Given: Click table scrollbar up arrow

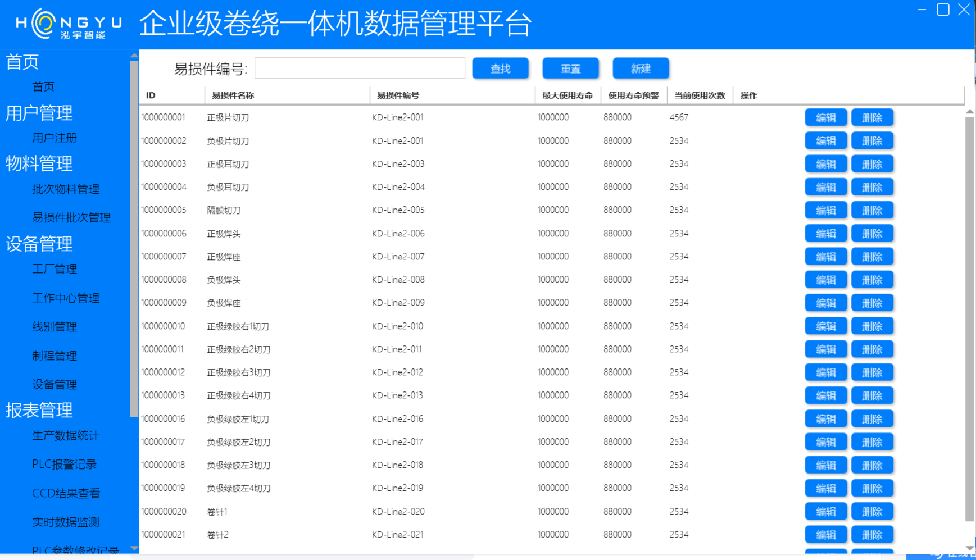Looking at the screenshot, I should point(970,112).
